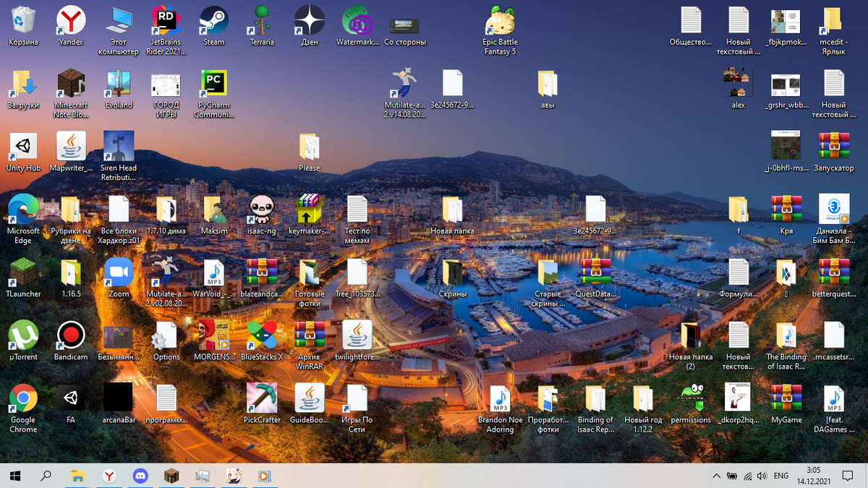Image resolution: width=868 pixels, height=488 pixels.
Task: Open the notification center
Action: coord(848,476)
